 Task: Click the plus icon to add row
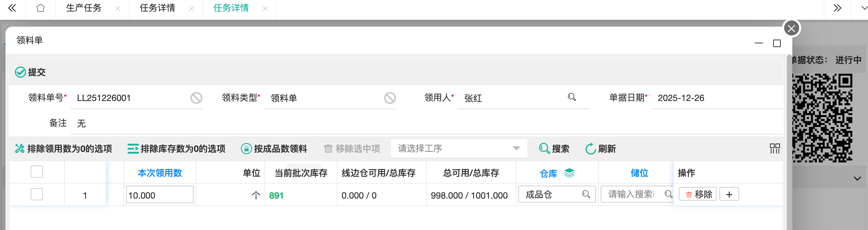729,195
